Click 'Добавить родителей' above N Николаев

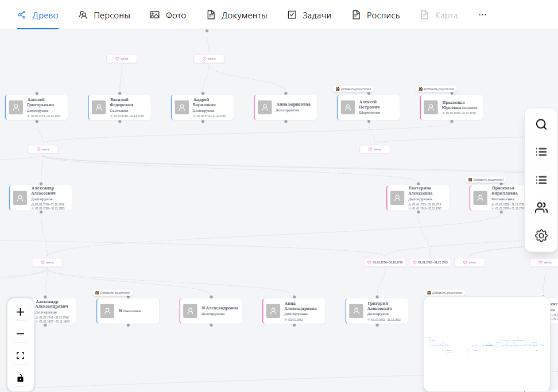[x=114, y=293]
